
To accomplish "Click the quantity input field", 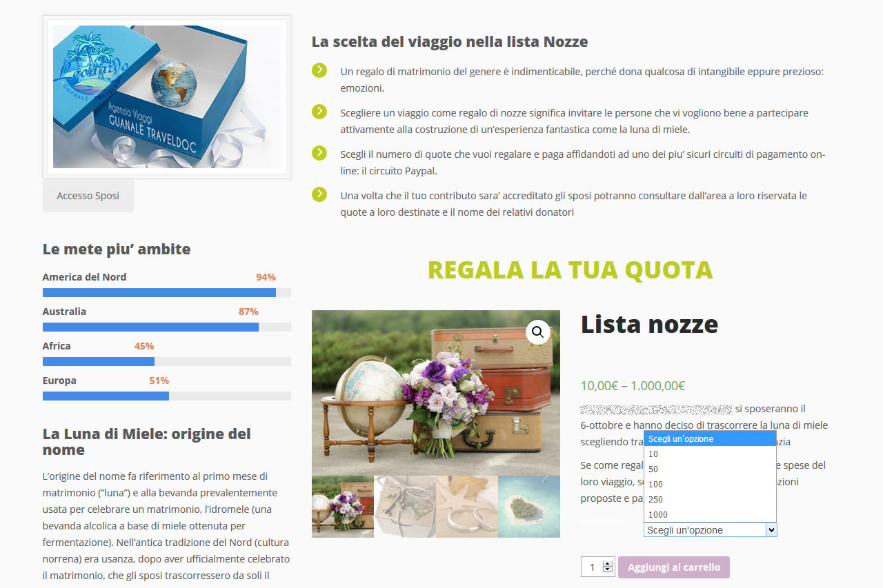I will click(x=592, y=567).
